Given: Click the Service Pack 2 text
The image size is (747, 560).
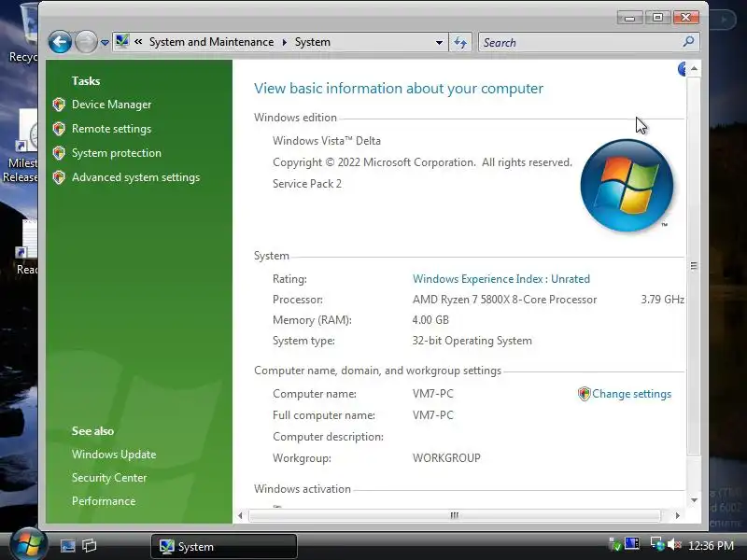Looking at the screenshot, I should [x=307, y=184].
